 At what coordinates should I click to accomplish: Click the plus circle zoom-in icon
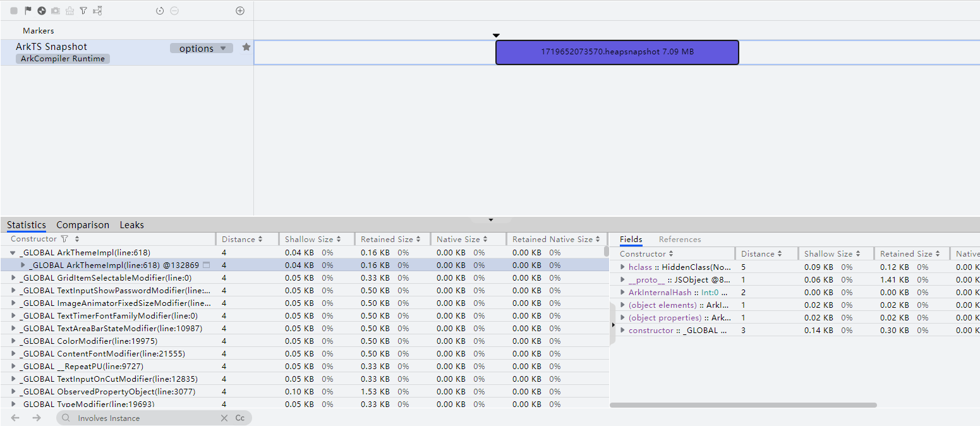click(x=240, y=11)
